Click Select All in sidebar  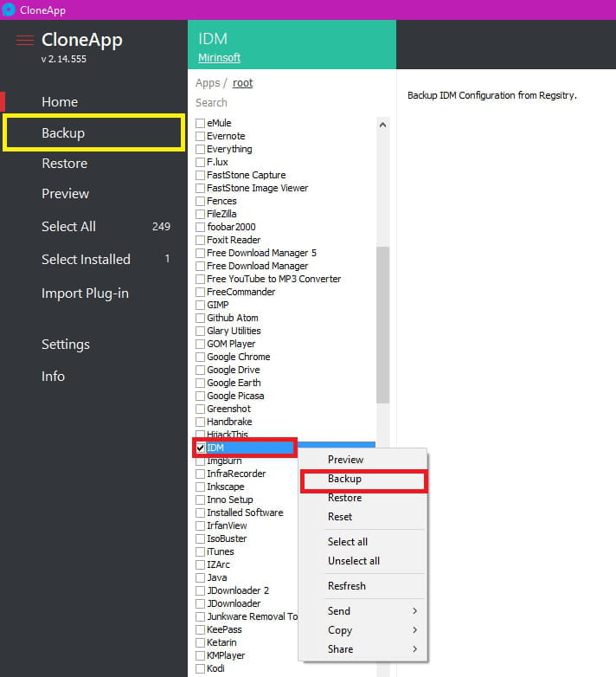tap(68, 226)
